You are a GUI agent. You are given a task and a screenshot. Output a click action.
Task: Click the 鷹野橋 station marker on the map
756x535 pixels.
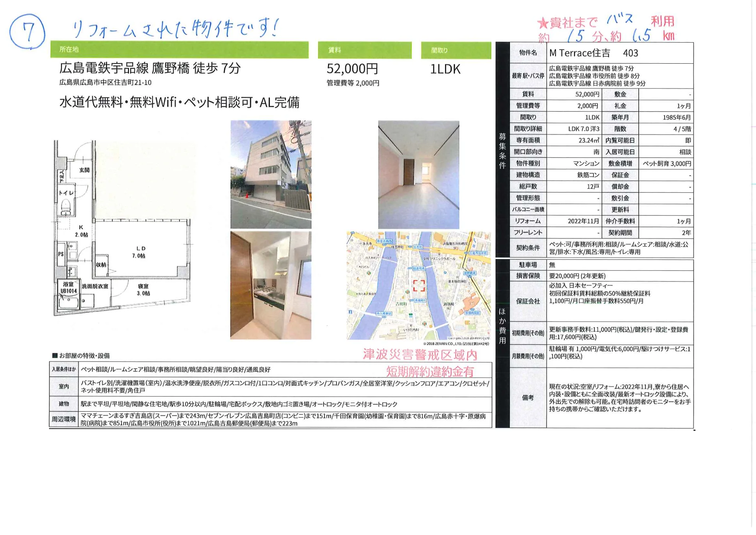pos(469,273)
